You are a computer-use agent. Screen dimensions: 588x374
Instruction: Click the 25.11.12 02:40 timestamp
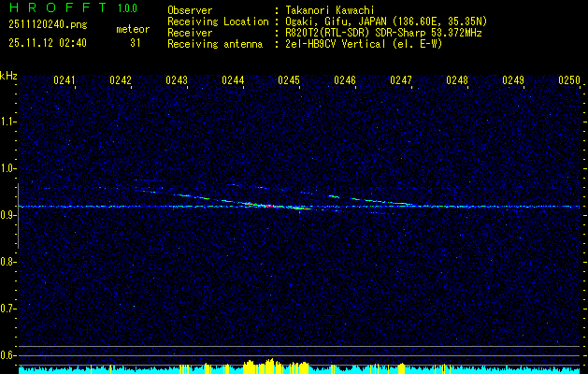pos(47,42)
